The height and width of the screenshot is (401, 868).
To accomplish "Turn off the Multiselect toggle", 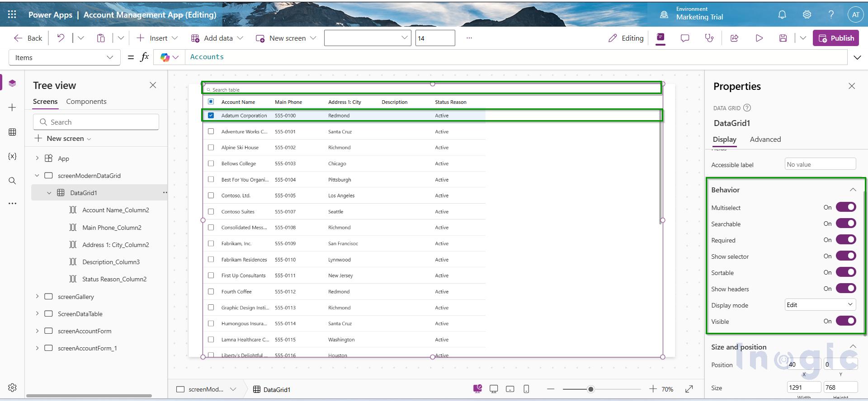I will point(846,207).
